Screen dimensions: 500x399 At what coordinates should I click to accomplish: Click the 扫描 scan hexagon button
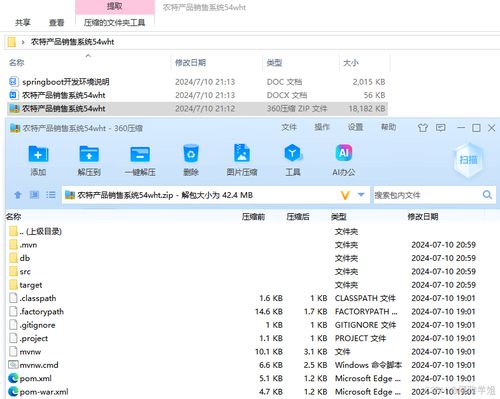click(468, 160)
